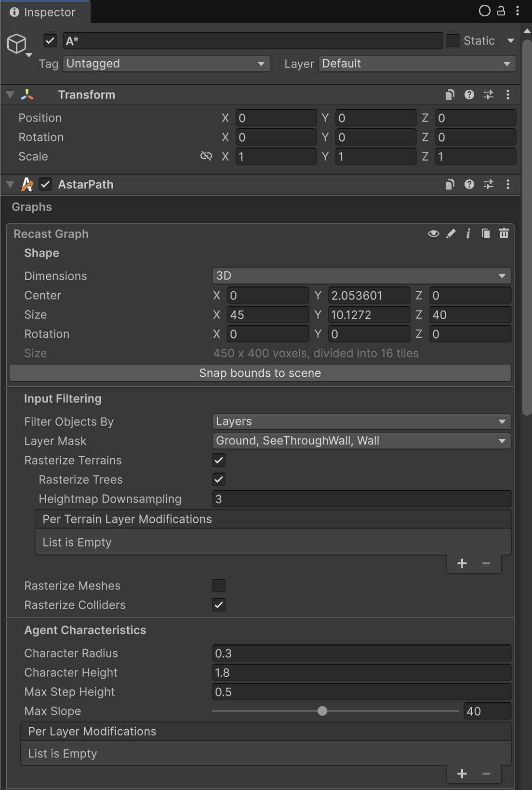This screenshot has width=532, height=790.
Task: Open Transform component three-dot menu
Action: (507, 95)
